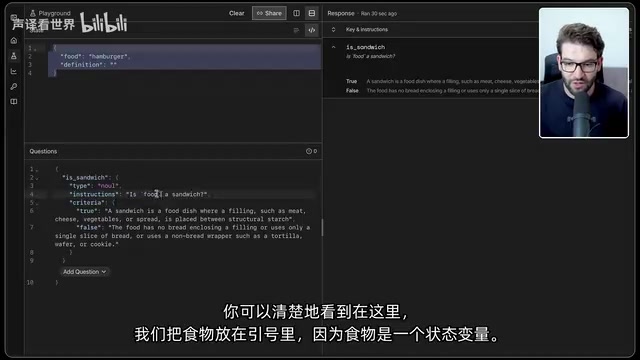Image resolution: width=640 pixels, height=360 pixels.
Task: Expand all rows via Key & Instructions arrows
Action: 333,29
